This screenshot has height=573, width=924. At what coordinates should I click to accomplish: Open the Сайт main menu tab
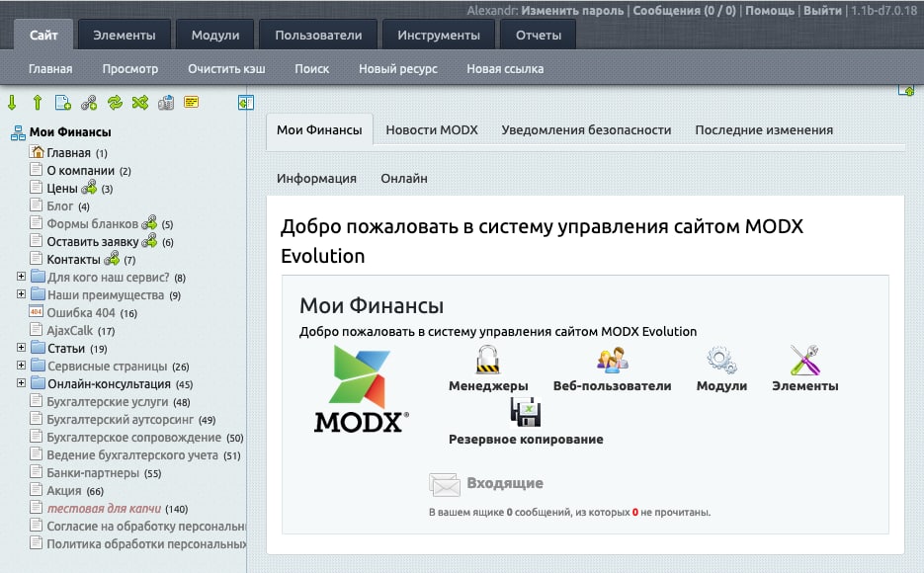(43, 35)
